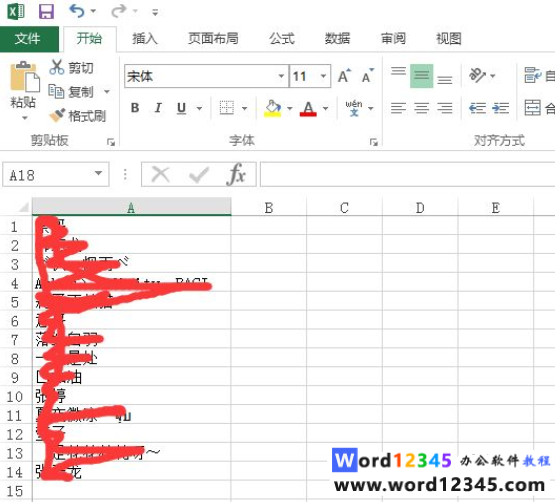Click the text orientation icon
This screenshot has width=555, height=502.
click(x=477, y=75)
